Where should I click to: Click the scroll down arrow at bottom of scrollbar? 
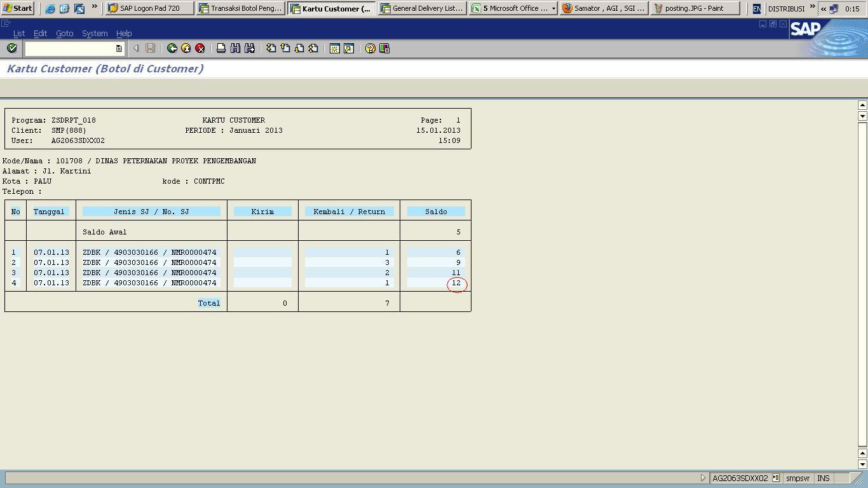(x=862, y=464)
